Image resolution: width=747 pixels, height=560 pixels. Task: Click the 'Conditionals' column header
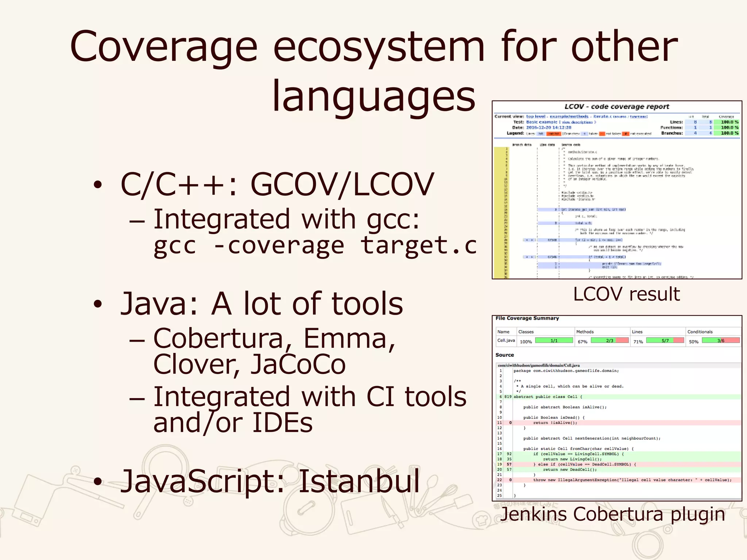[700, 332]
